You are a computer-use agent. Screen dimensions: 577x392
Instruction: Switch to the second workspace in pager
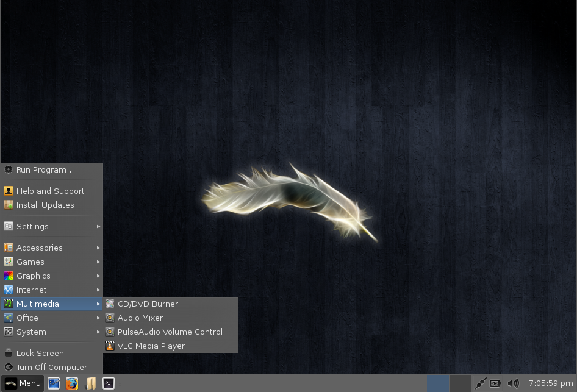pos(460,383)
